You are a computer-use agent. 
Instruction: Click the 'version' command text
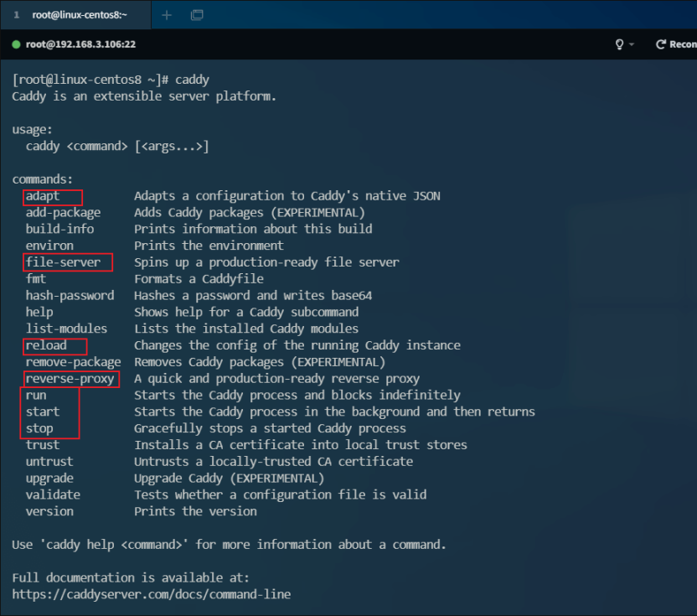(x=49, y=511)
